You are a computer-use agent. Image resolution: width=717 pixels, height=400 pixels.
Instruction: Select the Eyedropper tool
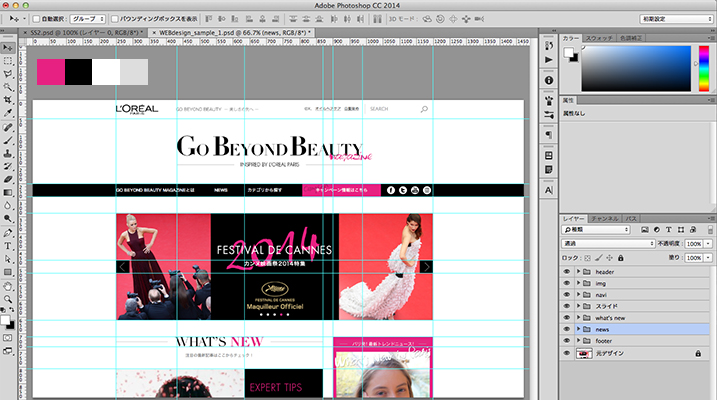(8, 113)
